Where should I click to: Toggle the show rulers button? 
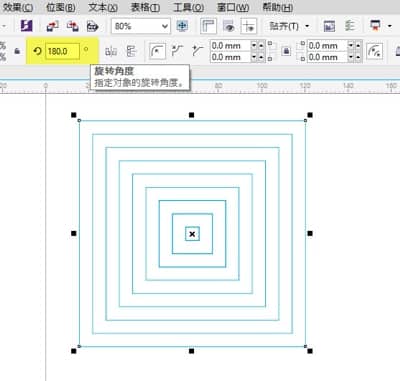tap(208, 26)
